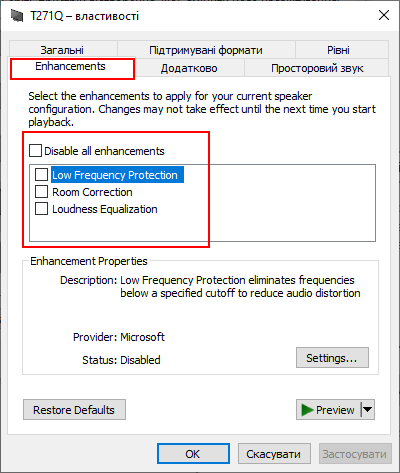Tick the Disable all enhancements checkbox
The image size is (400, 473).
[x=35, y=151]
